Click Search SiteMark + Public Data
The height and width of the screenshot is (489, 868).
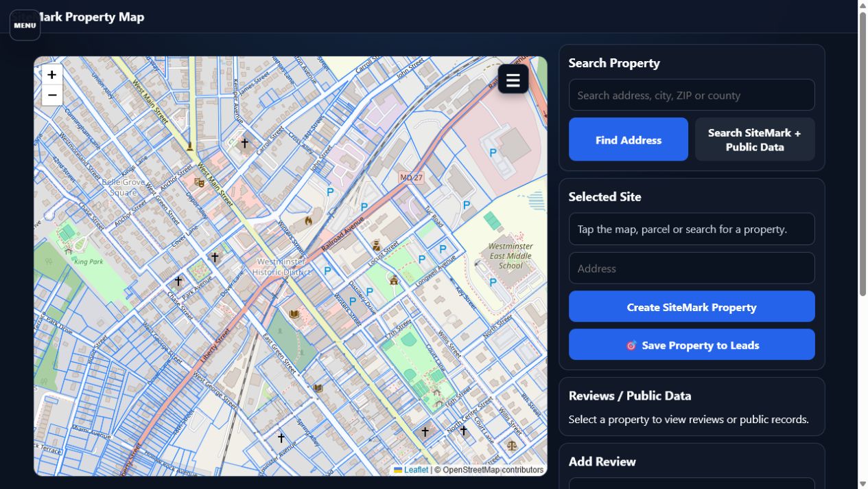coord(755,139)
